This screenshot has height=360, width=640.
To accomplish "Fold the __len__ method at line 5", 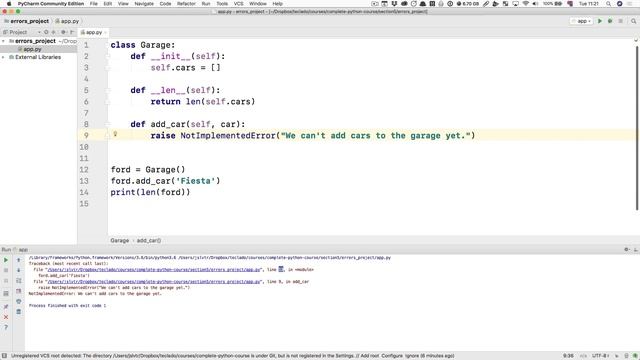I will (x=108, y=90).
